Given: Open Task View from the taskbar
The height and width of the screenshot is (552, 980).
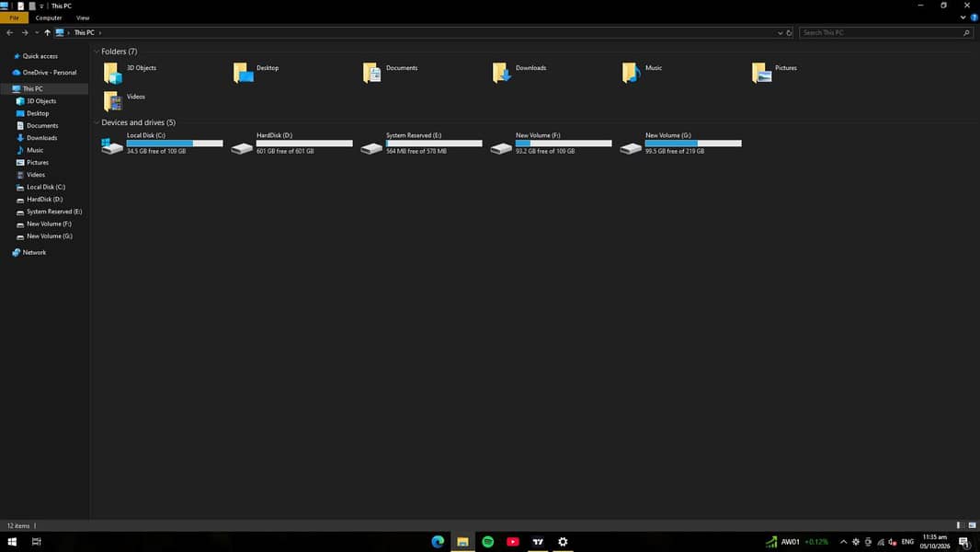Looking at the screenshot, I should 36,542.
